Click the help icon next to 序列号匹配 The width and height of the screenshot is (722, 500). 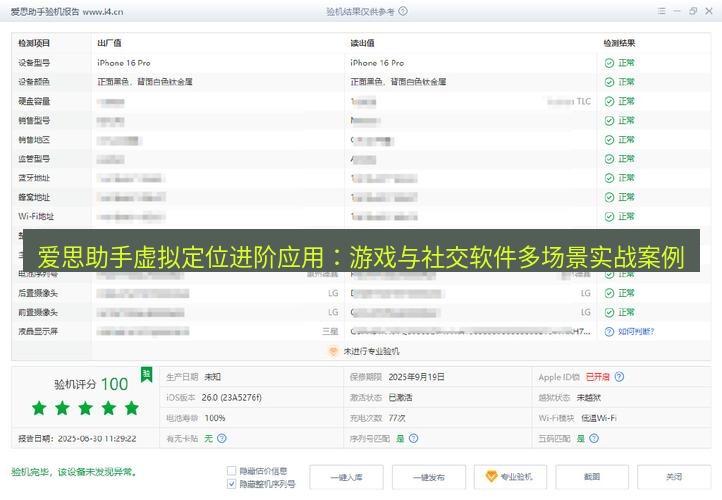pyautogui.click(x=413, y=438)
